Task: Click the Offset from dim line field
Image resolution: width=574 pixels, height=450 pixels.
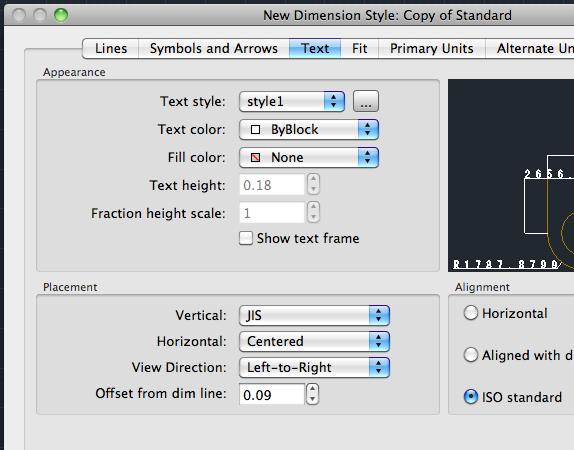Action: click(x=272, y=394)
